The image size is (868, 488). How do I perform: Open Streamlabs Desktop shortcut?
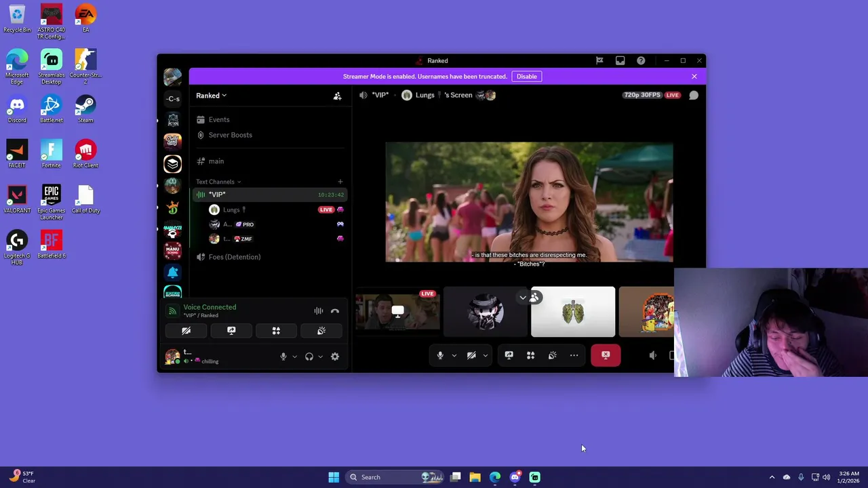point(52,67)
